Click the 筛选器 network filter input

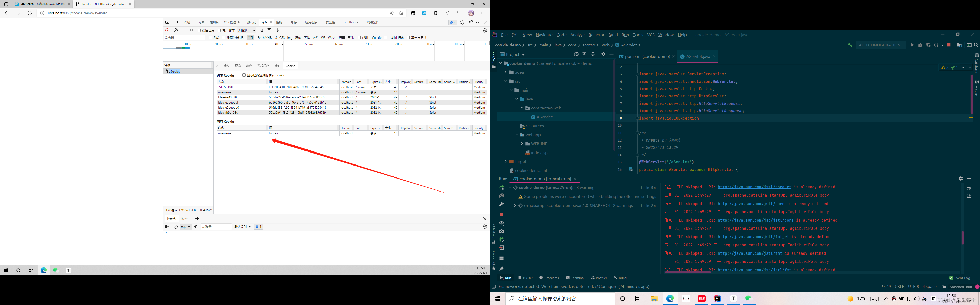185,38
